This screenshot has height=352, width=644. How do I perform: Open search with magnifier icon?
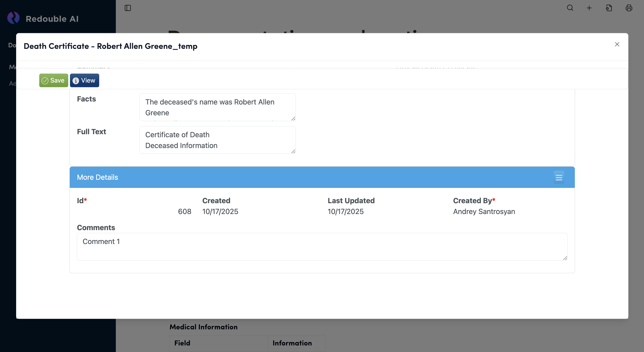tap(570, 8)
